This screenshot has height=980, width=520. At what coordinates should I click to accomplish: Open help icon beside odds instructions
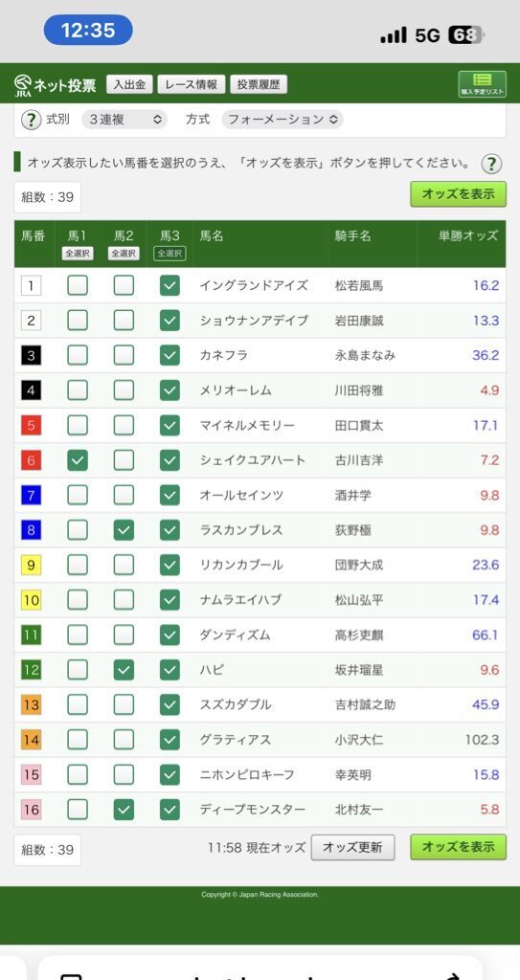(492, 165)
